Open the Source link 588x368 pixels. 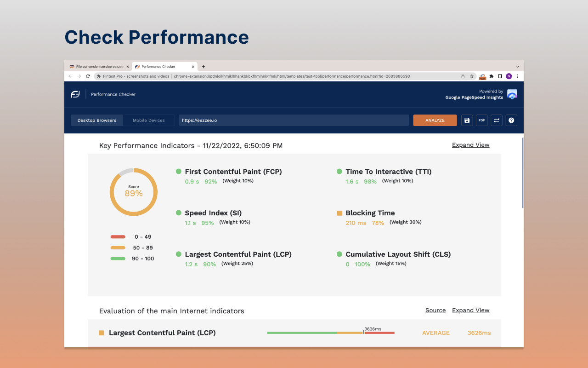tap(435, 310)
